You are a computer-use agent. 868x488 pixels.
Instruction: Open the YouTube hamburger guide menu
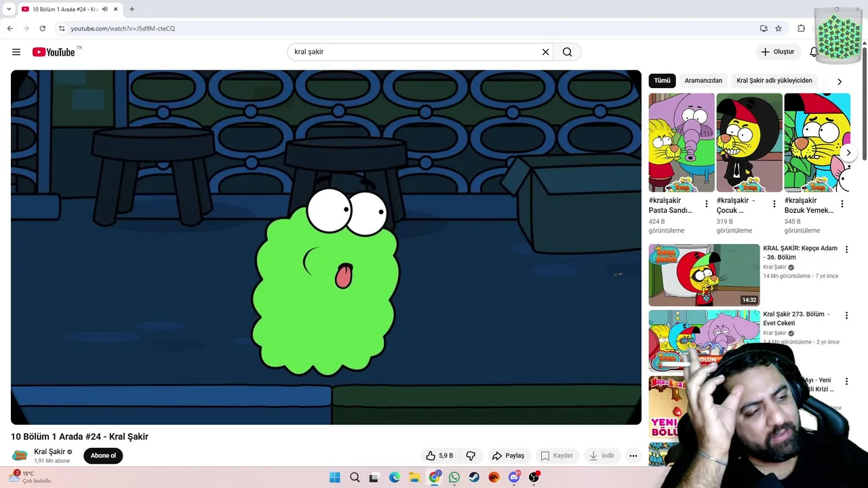(16, 52)
